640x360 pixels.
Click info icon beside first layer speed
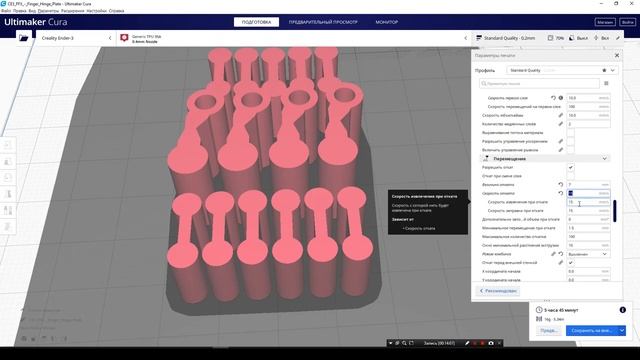tap(561, 98)
